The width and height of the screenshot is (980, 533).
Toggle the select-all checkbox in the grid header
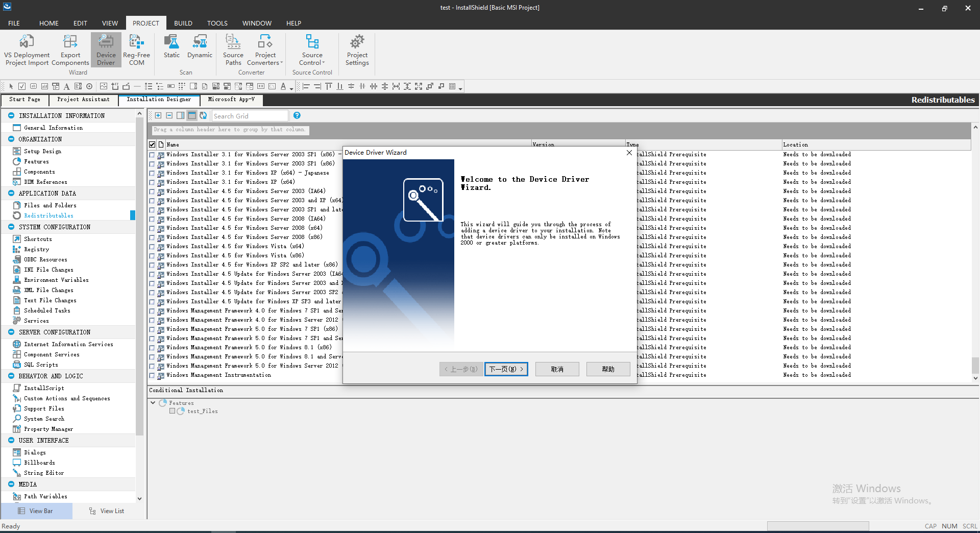click(x=152, y=144)
